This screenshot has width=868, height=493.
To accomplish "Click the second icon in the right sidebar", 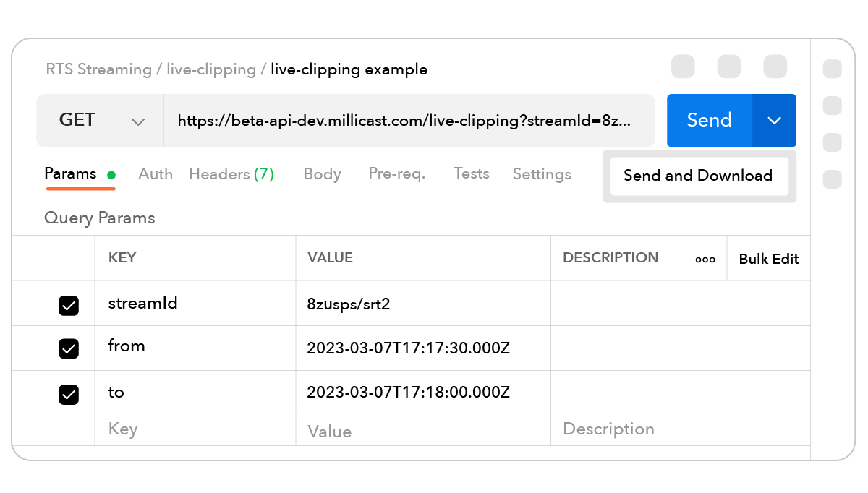I will (832, 106).
